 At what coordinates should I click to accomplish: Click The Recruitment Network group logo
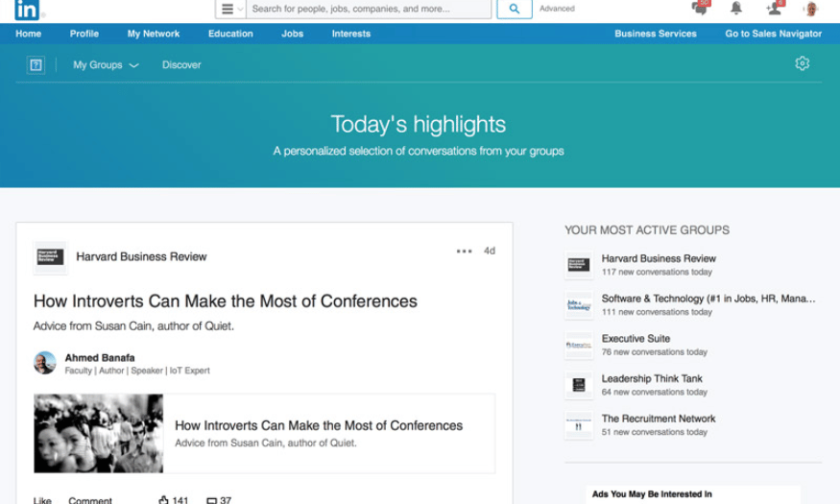579,425
